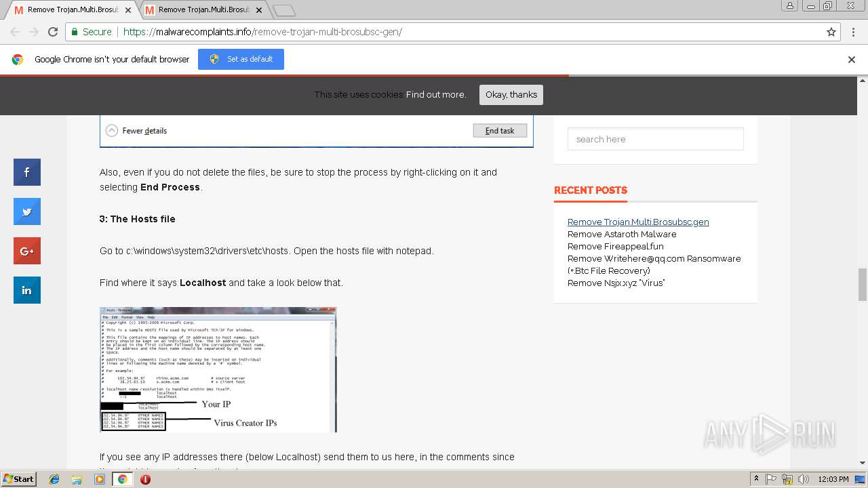Open network status tray icon
The width and height of the screenshot is (868, 488).
[788, 479]
